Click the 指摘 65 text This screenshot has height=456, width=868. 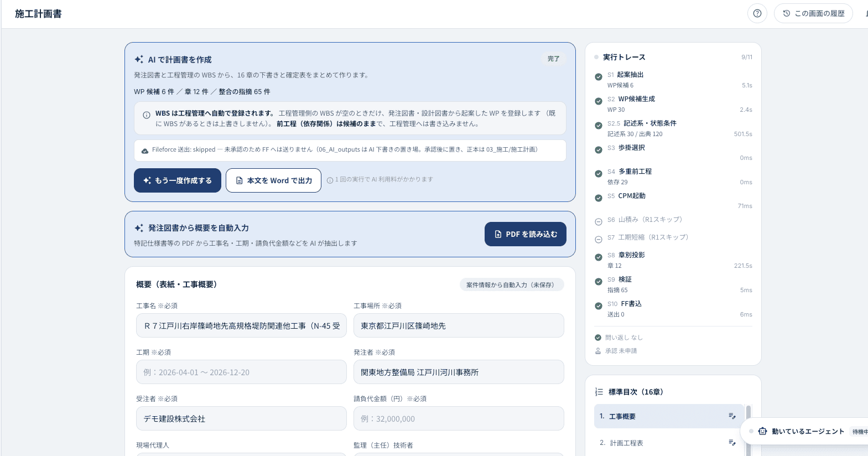617,290
